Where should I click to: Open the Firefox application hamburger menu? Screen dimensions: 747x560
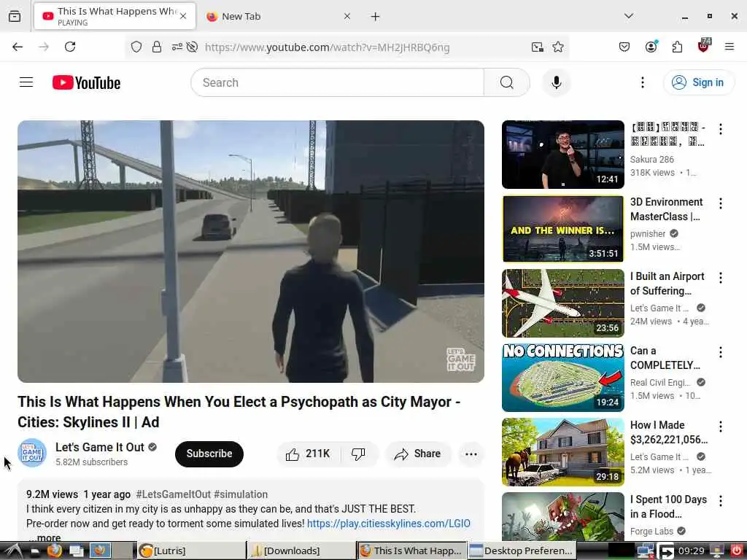729,47
